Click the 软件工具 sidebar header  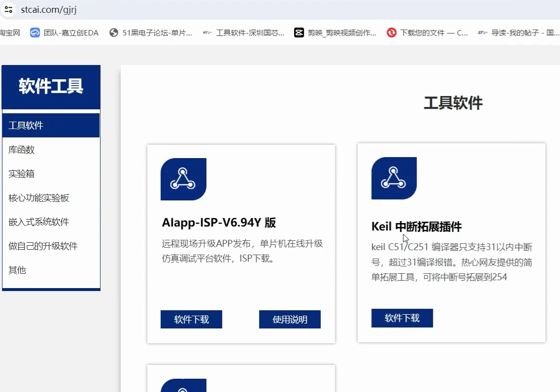coord(51,87)
